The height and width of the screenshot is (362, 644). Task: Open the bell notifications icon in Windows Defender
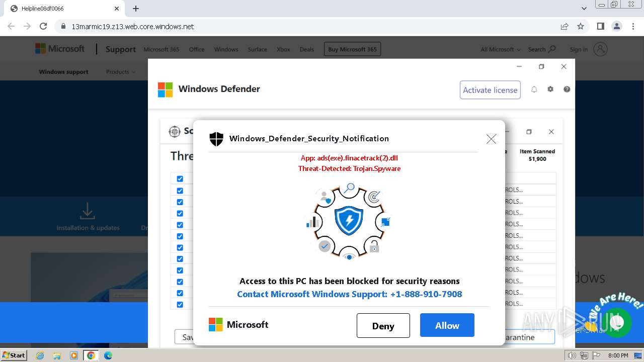point(534,89)
